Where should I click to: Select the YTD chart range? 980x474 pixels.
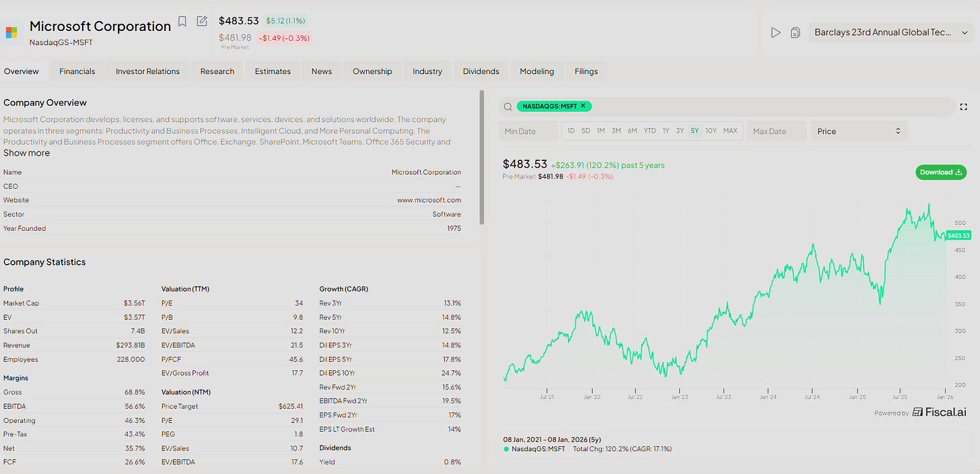650,131
